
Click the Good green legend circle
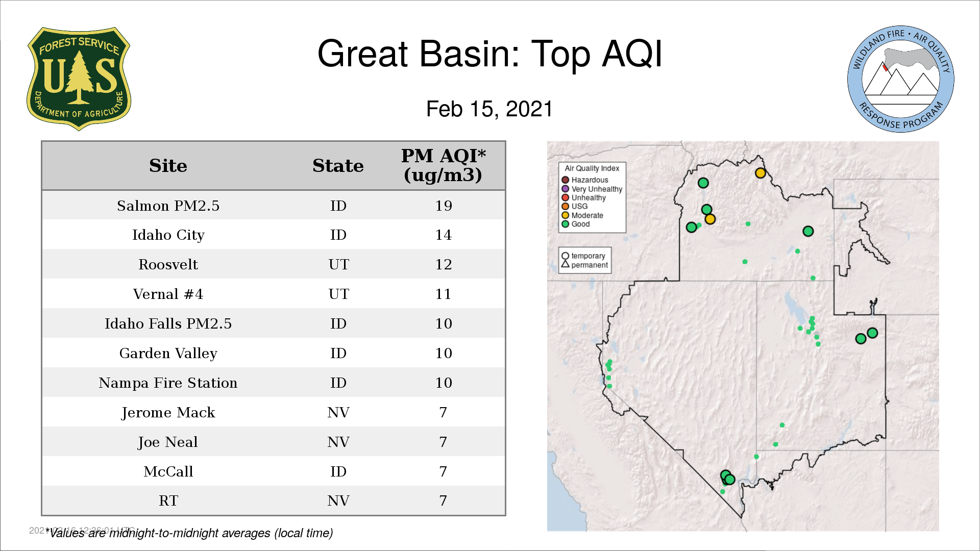coord(565,224)
